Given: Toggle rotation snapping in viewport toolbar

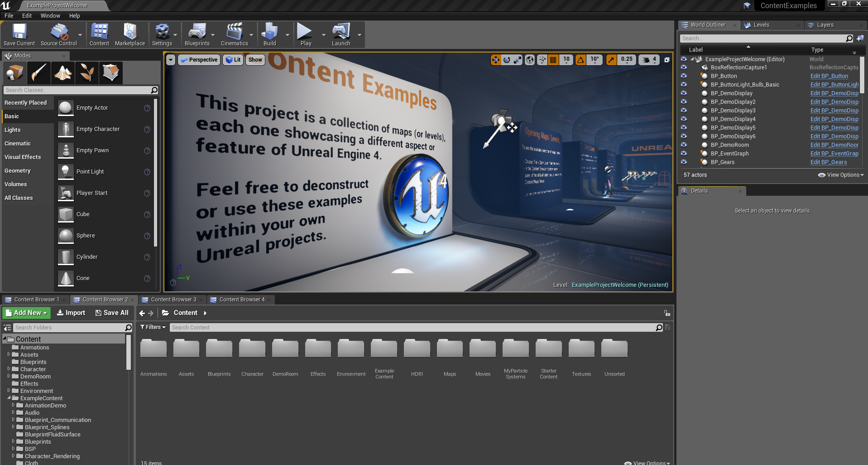Looking at the screenshot, I should (580, 60).
